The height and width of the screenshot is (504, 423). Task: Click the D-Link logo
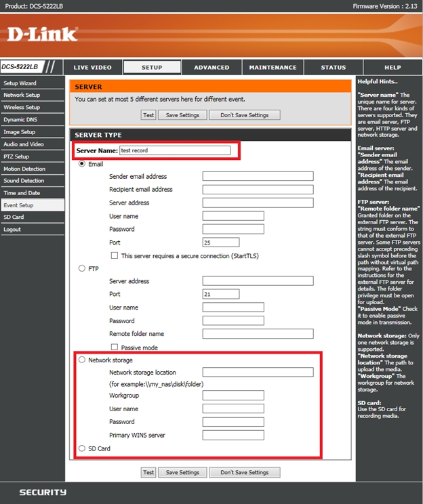[43, 34]
